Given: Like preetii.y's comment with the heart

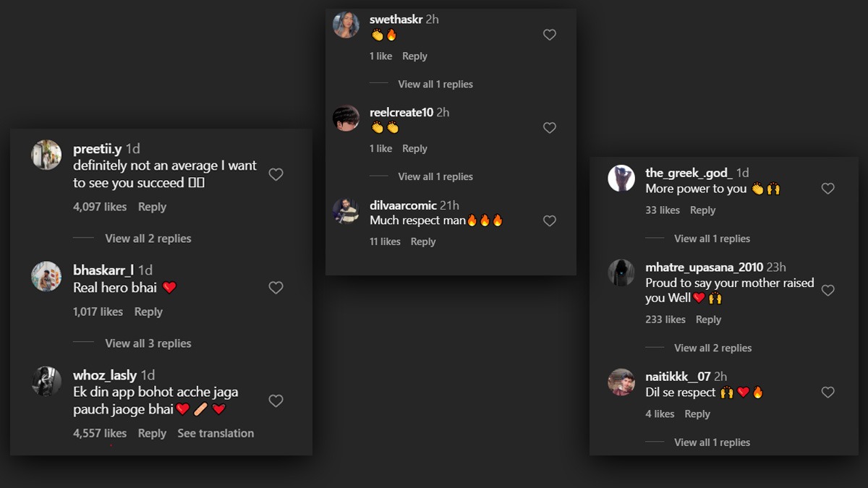Looking at the screenshot, I should pos(276,174).
